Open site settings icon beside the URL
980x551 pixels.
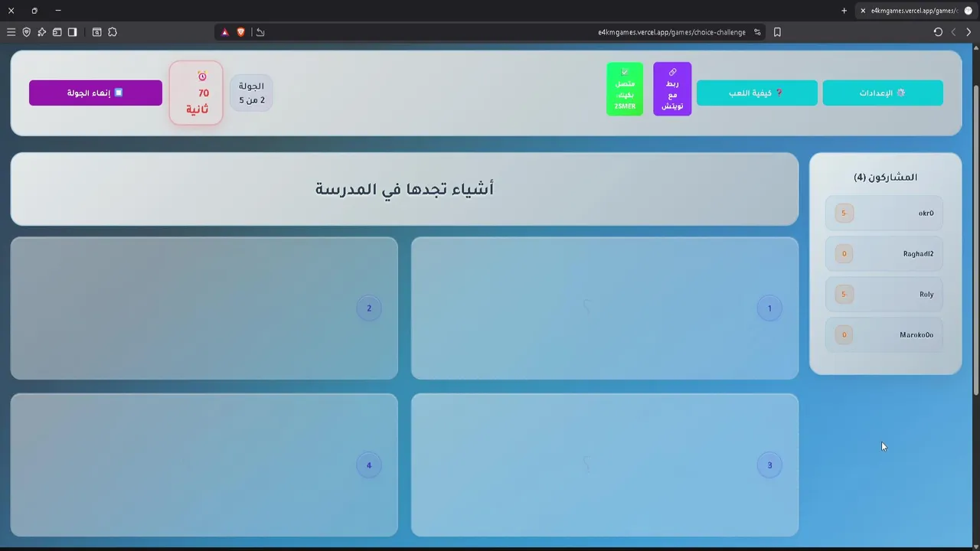pos(757,32)
